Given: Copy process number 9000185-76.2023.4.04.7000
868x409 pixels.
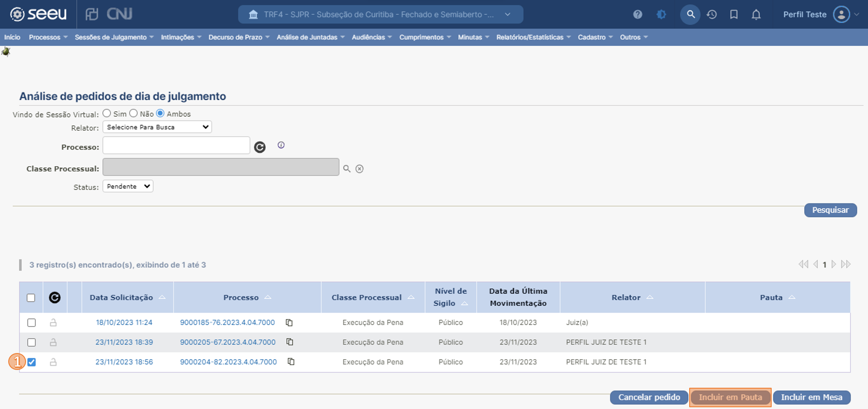Looking at the screenshot, I should (289, 323).
